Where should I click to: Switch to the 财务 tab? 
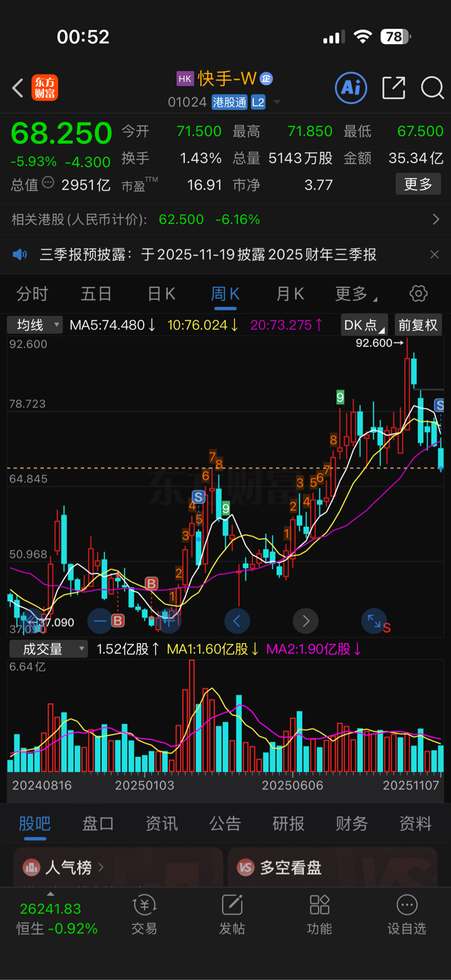(x=352, y=824)
